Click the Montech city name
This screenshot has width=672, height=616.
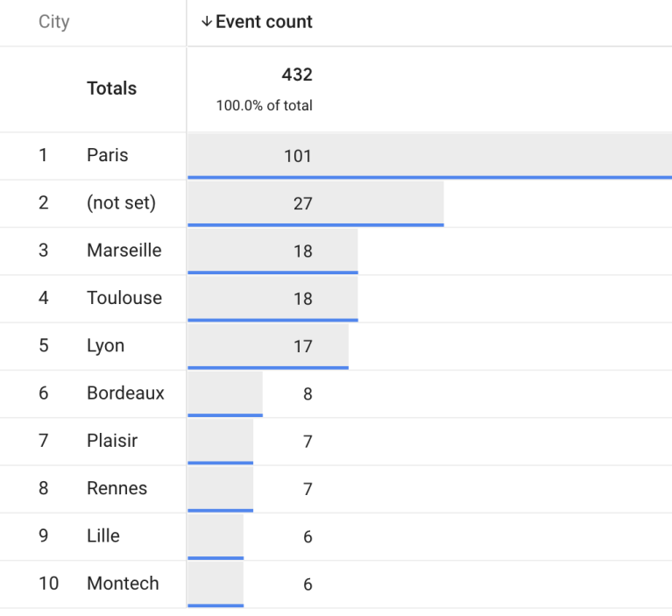(x=123, y=584)
